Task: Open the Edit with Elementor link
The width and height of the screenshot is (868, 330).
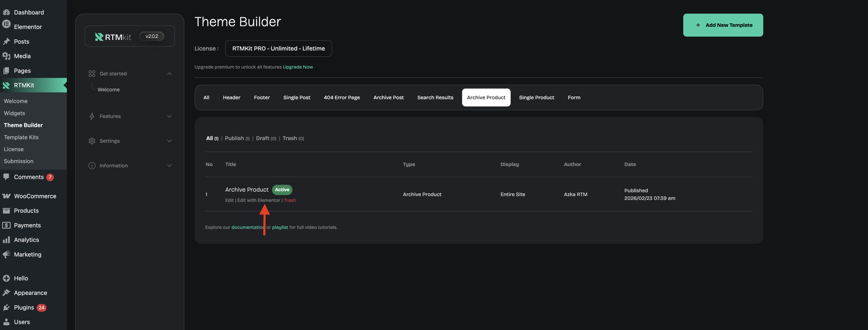Action: [259, 200]
